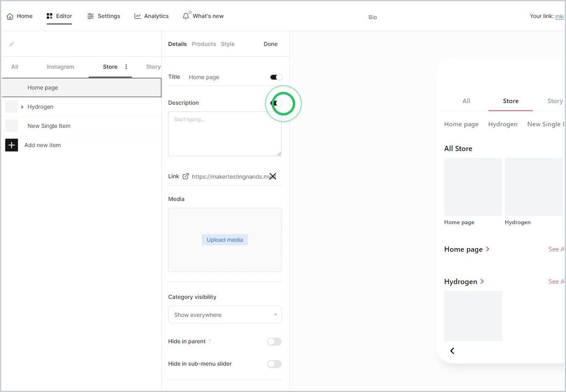The image size is (566, 392).
Task: Click the plus icon for adding item
Action: tap(12, 145)
